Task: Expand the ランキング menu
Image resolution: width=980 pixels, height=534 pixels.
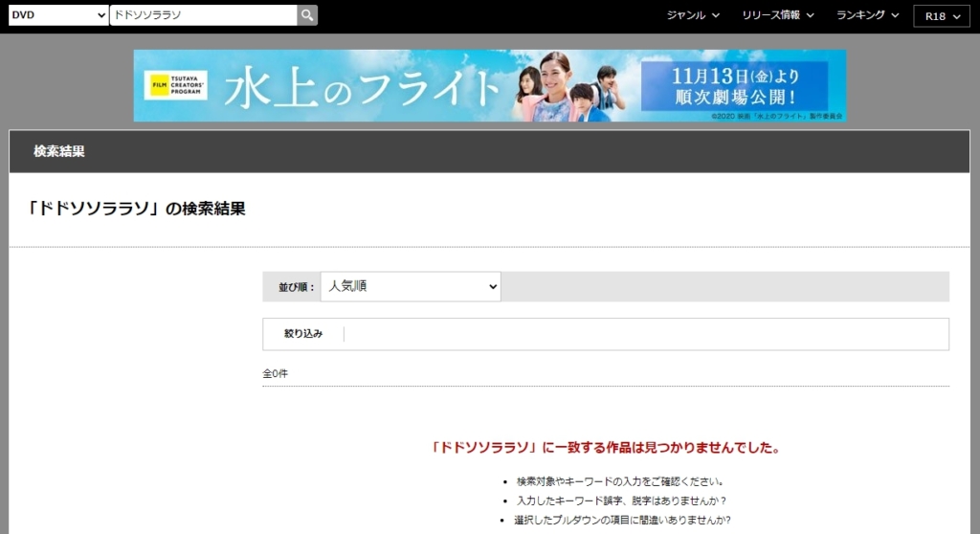Action: click(x=867, y=15)
